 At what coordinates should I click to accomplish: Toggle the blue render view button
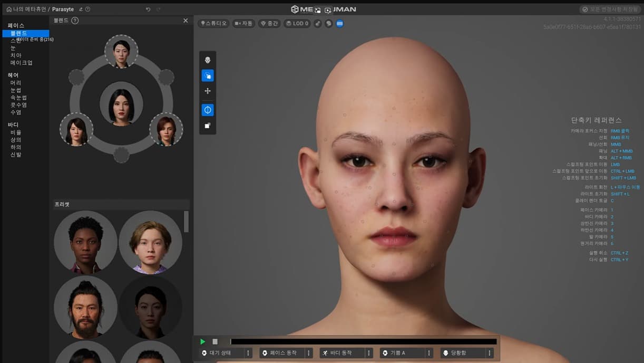click(x=340, y=24)
